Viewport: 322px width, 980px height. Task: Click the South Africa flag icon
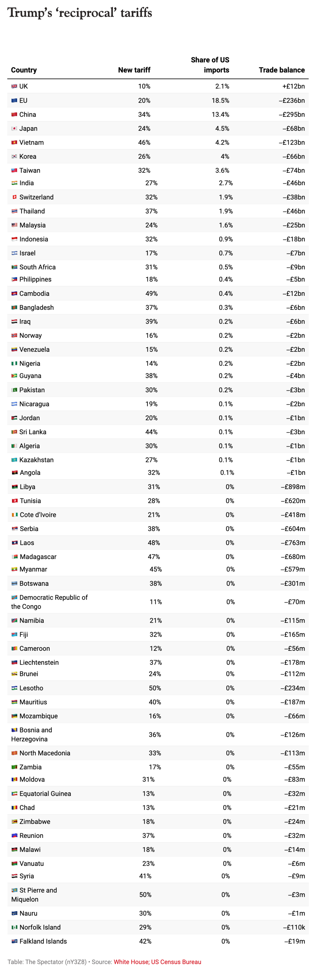(14, 267)
